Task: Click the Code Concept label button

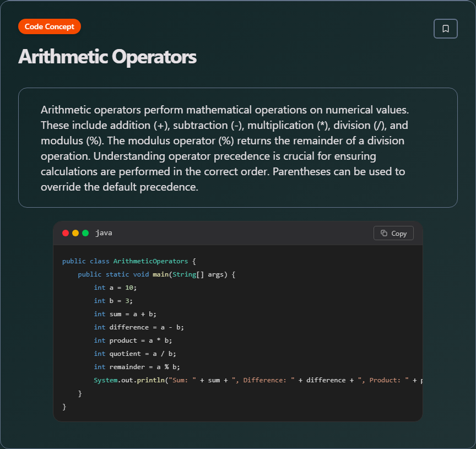Action: point(49,26)
